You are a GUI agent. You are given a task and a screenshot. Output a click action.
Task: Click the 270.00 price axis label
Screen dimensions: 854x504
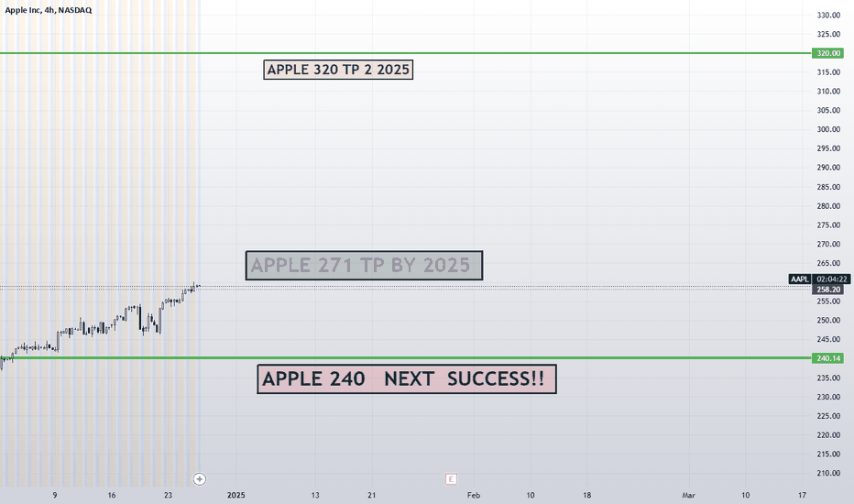pyautogui.click(x=828, y=244)
